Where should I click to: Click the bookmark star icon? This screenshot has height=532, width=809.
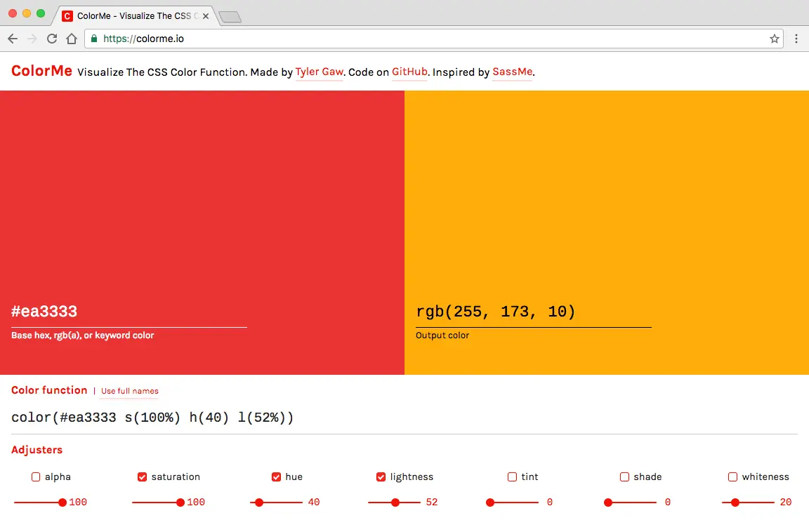point(773,39)
